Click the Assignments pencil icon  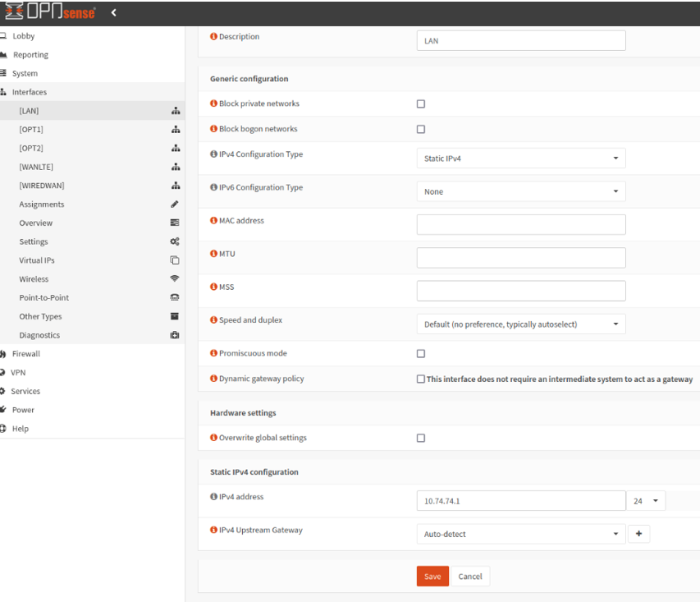[x=175, y=204]
